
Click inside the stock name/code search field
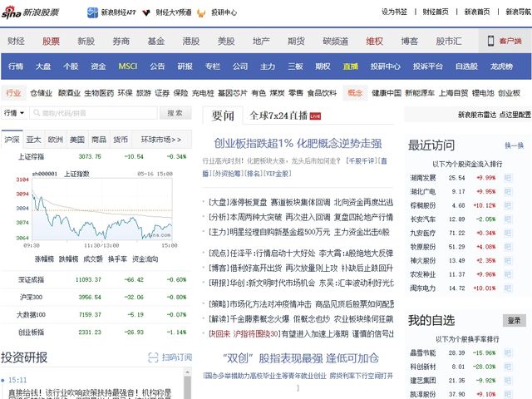pos(94,113)
